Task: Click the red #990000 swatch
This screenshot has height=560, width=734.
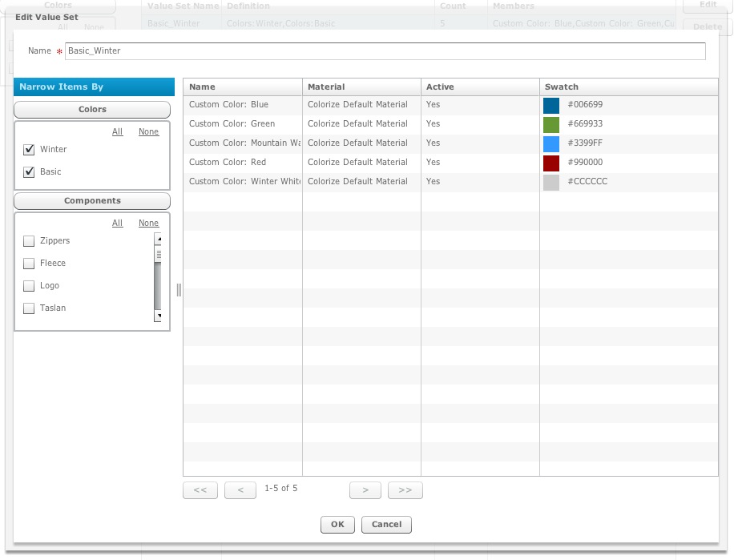Action: [553, 162]
